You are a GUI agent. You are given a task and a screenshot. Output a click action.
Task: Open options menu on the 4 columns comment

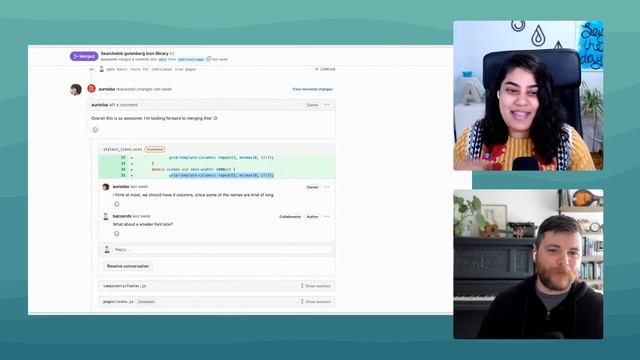coord(327,187)
